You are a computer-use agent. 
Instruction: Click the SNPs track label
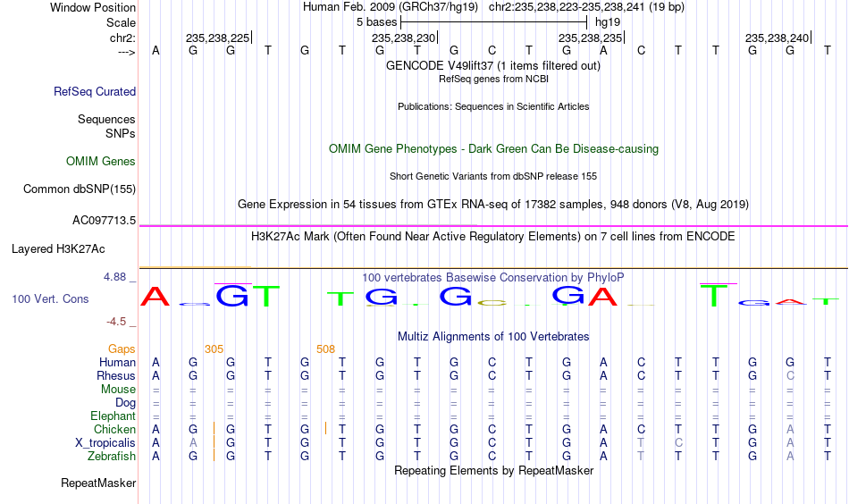pos(121,133)
